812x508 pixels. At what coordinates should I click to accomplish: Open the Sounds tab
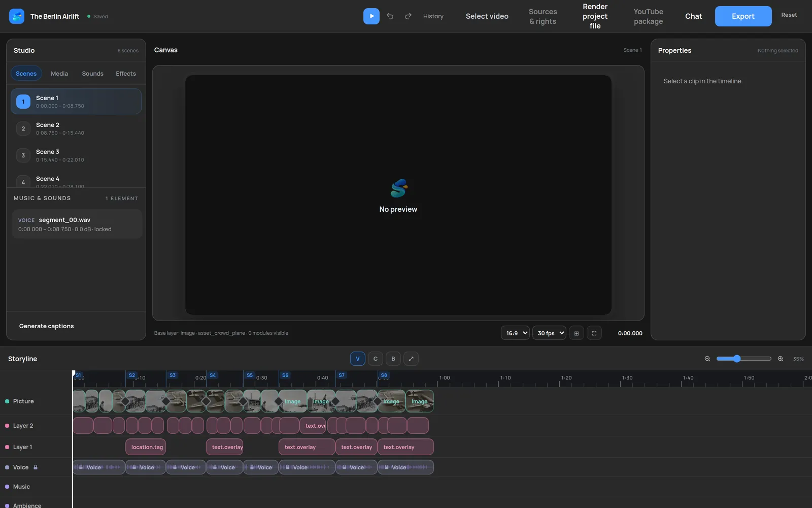92,74
